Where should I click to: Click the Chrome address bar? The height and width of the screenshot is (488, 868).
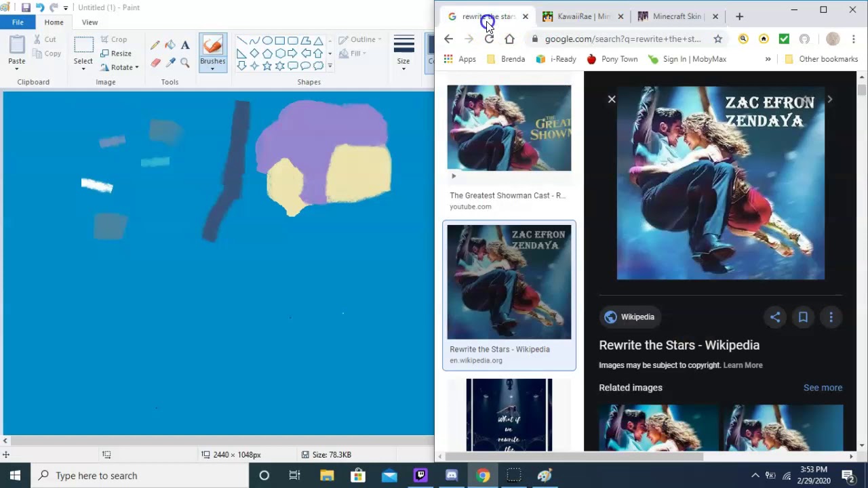[623, 39]
